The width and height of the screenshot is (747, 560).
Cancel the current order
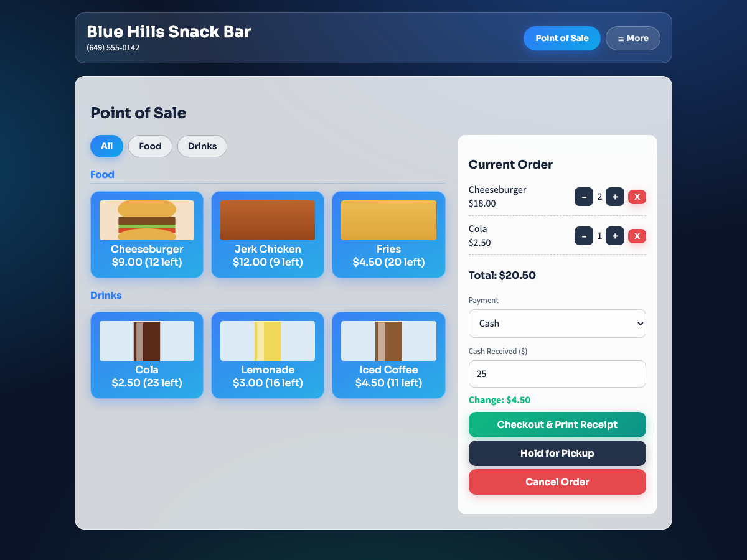coord(557,482)
